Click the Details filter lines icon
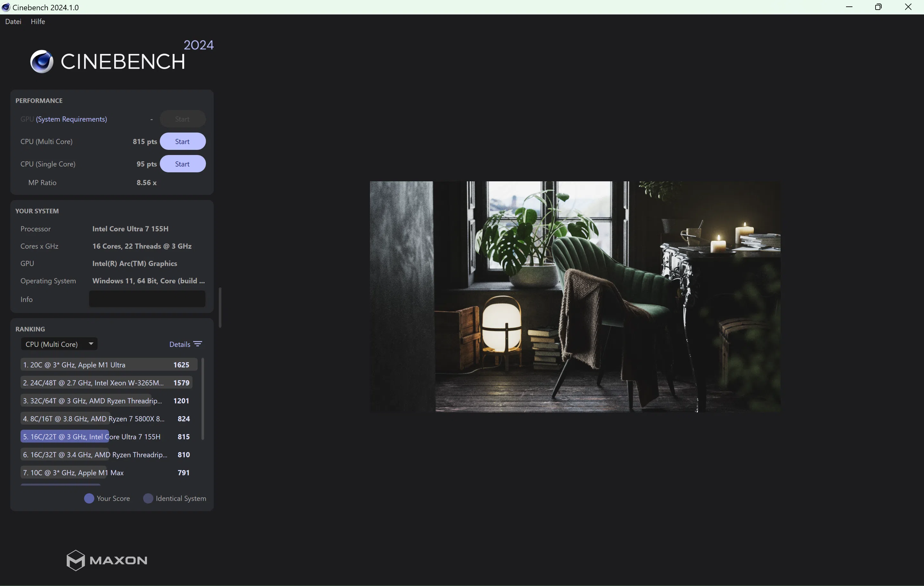The width and height of the screenshot is (924, 586). (x=198, y=344)
